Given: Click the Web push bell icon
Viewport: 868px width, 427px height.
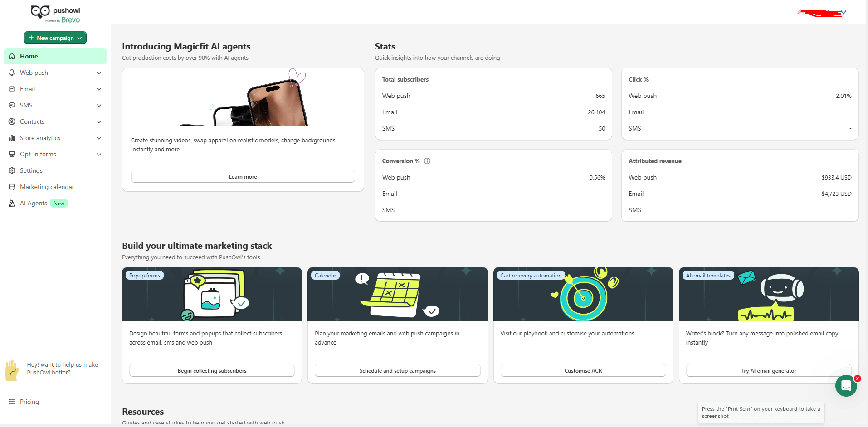Looking at the screenshot, I should pyautogui.click(x=12, y=73).
